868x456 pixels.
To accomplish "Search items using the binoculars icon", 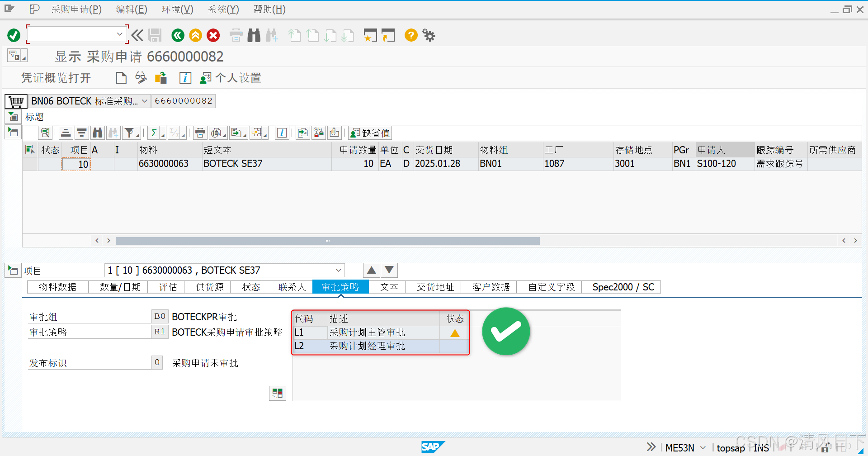I will point(254,35).
